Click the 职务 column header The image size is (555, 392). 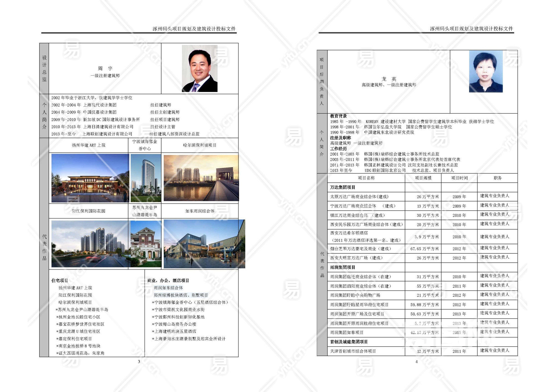pyautogui.click(x=498, y=178)
